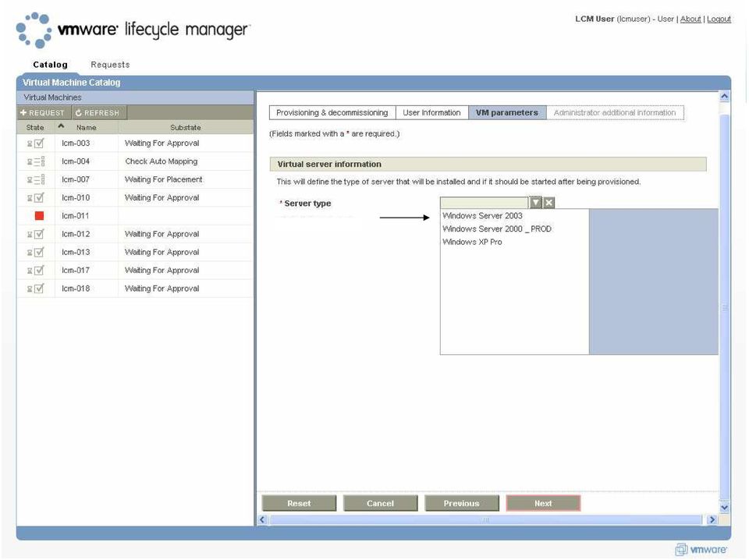Open the Server type dropdown arrow

click(x=535, y=203)
